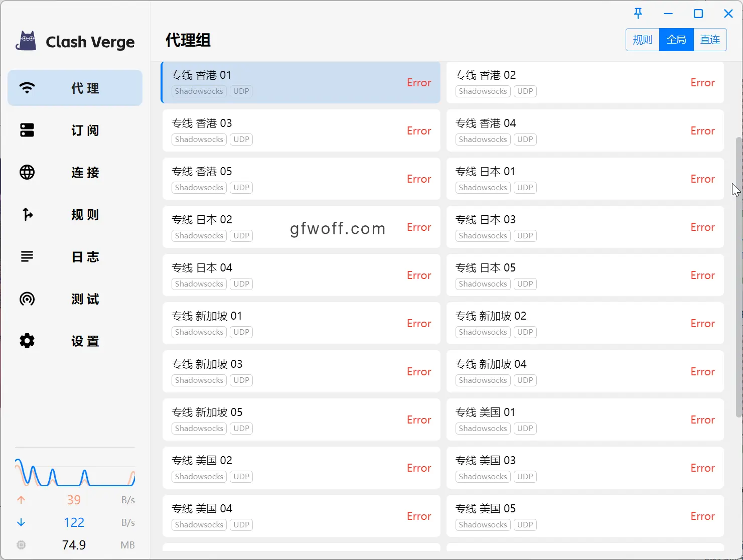Select proxy node 专线 新加坡 02
This screenshot has width=743, height=560.
[x=585, y=323]
